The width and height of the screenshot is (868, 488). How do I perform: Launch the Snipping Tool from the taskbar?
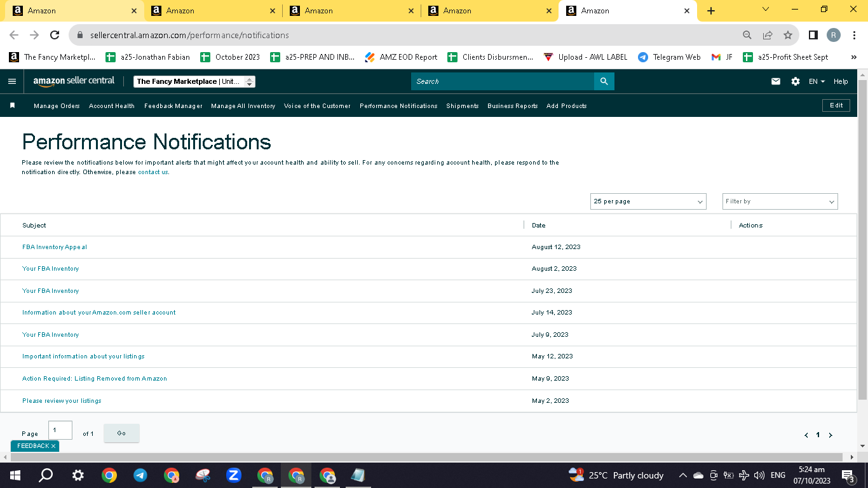coord(203,475)
